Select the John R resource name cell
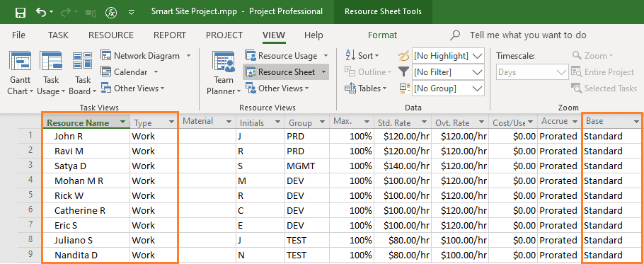 (86, 137)
